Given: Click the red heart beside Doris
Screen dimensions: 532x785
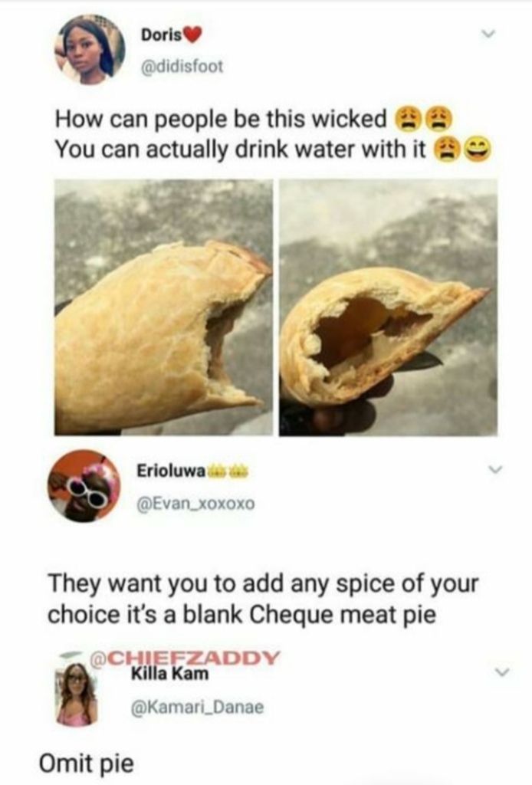Looking at the screenshot, I should pos(192,34).
